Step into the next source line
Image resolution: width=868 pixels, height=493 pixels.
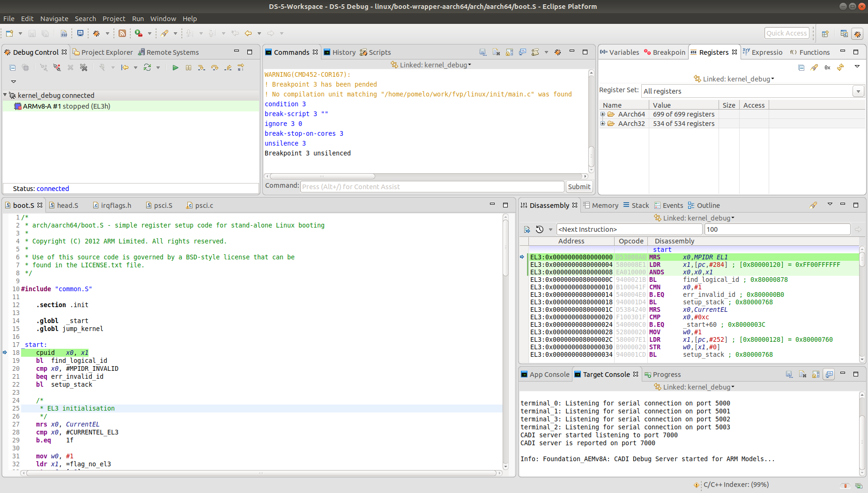(200, 68)
